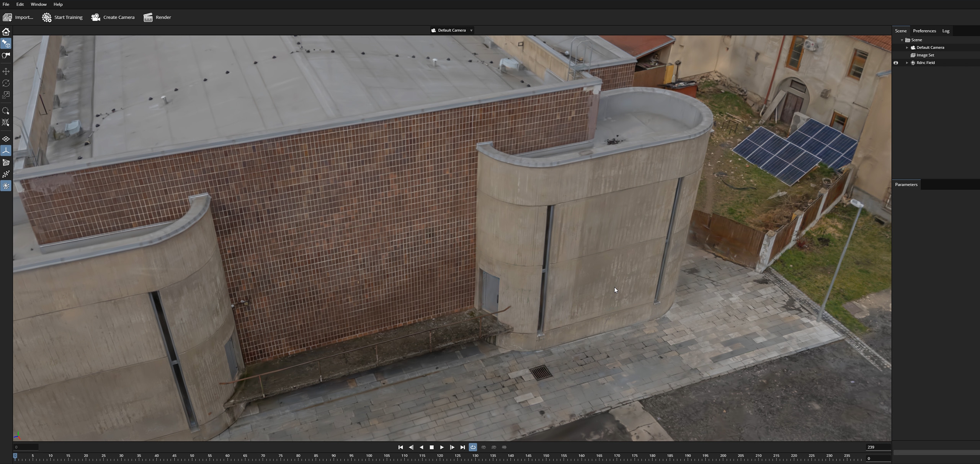The height and width of the screenshot is (464, 980).
Task: Click the end frame field showing 239
Action: pyautogui.click(x=877, y=447)
